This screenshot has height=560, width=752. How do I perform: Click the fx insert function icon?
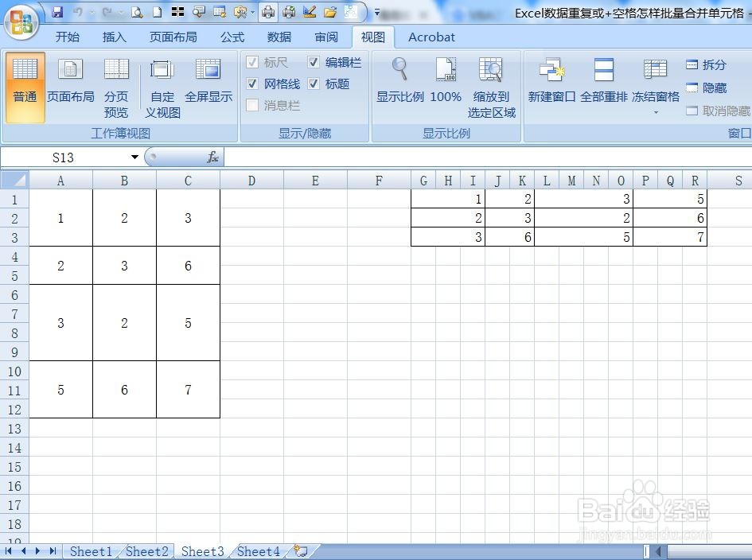(212, 157)
